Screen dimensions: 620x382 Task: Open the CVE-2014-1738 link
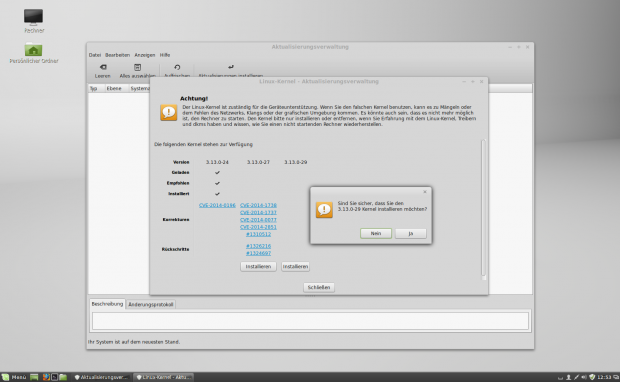pyautogui.click(x=258, y=205)
